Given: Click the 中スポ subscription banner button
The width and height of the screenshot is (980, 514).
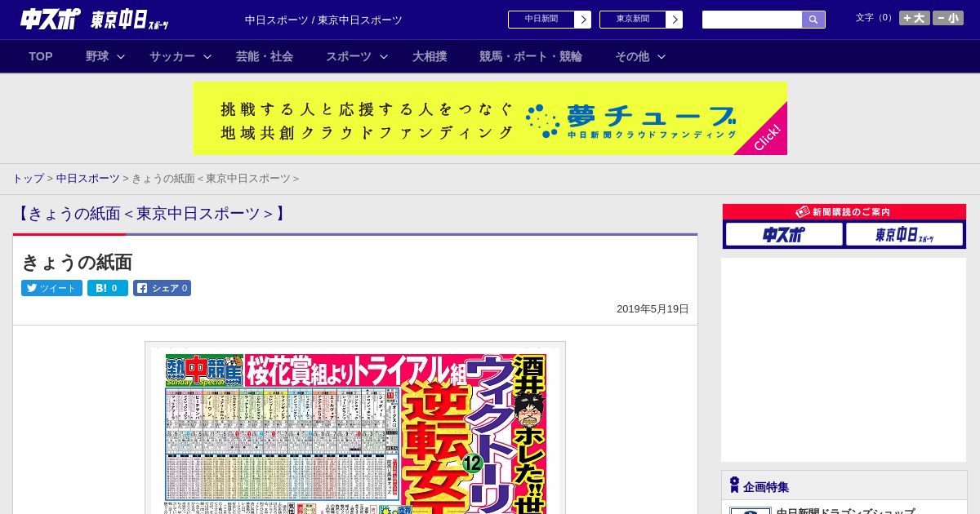Looking at the screenshot, I should (x=784, y=235).
